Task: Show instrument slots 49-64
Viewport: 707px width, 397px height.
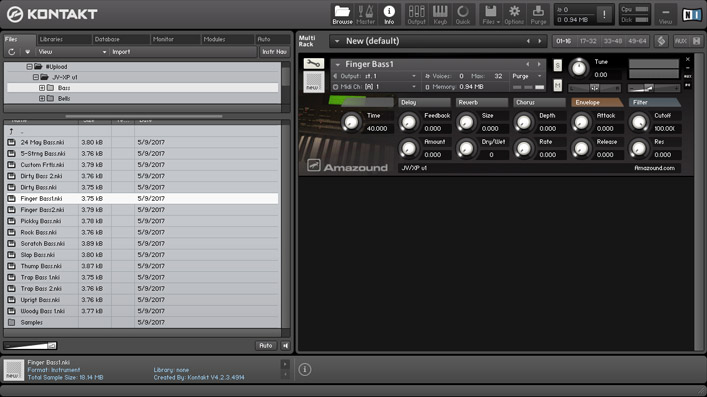Action: 637,41
